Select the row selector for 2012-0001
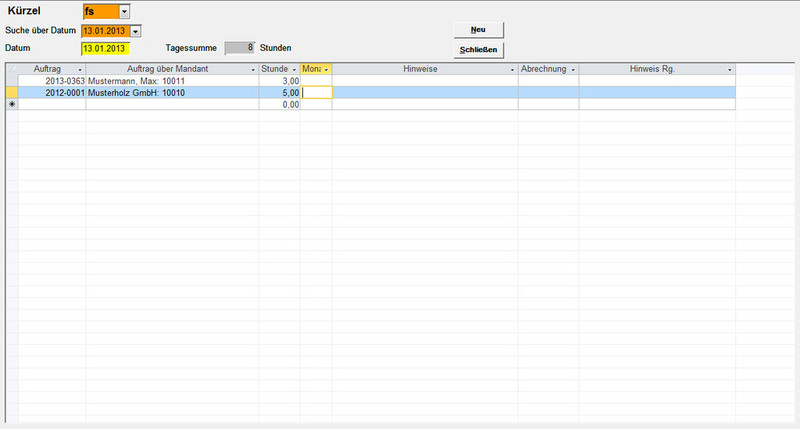The image size is (800, 429). click(x=12, y=92)
